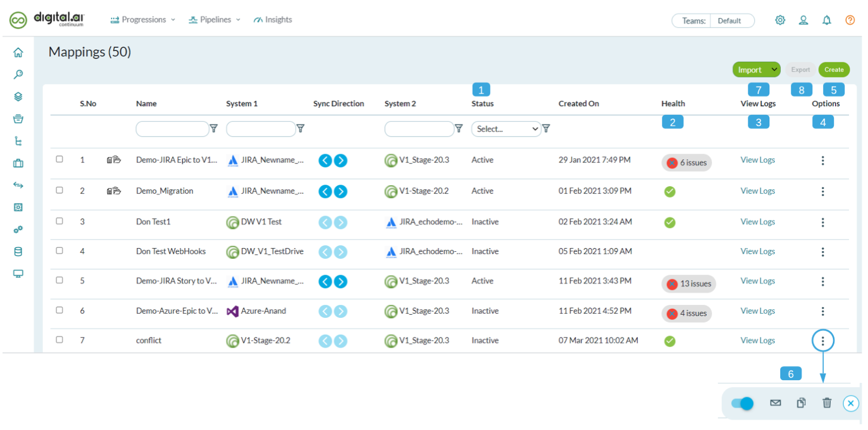Click the Export button
The width and height of the screenshot is (868, 430).
tap(800, 69)
